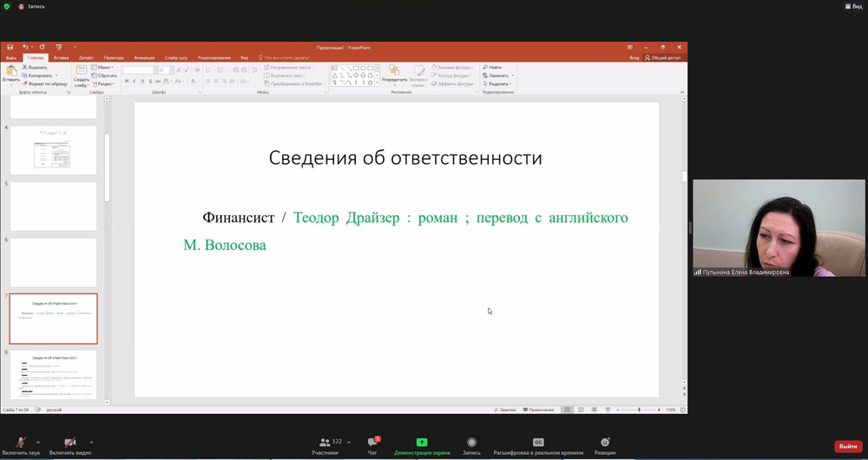Click the Create Slide (Создать слайд) icon

(81, 71)
